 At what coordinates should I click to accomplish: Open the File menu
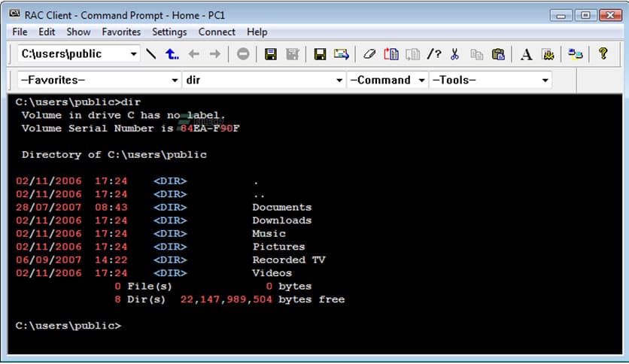(20, 32)
